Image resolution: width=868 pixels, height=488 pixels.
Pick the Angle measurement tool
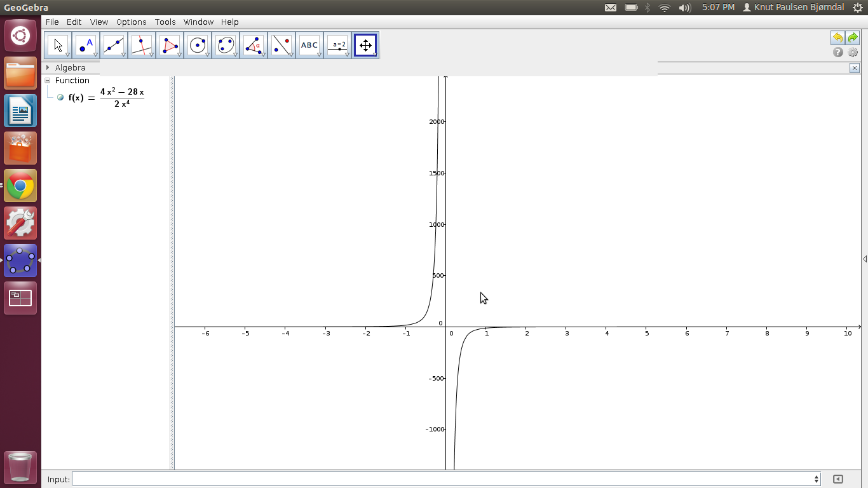tap(254, 45)
